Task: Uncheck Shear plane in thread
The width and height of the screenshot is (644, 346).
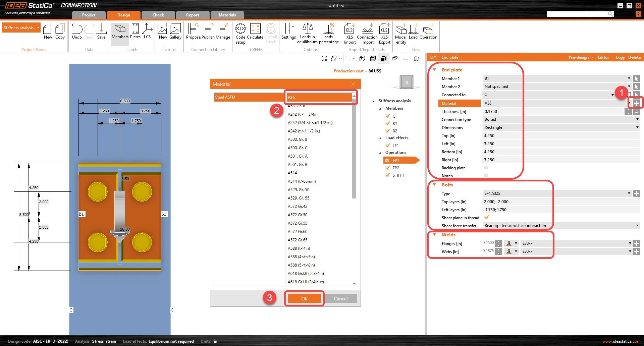Action: [x=487, y=218]
